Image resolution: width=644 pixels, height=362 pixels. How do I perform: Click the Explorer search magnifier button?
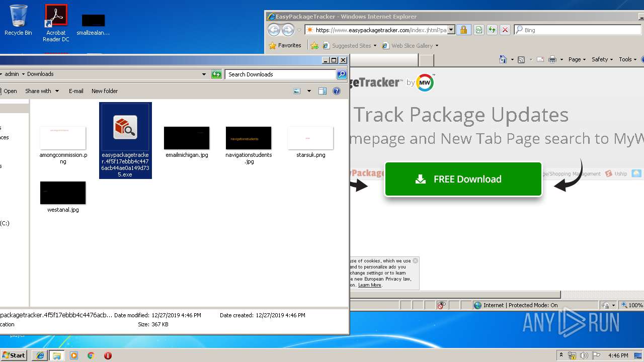pos(342,74)
